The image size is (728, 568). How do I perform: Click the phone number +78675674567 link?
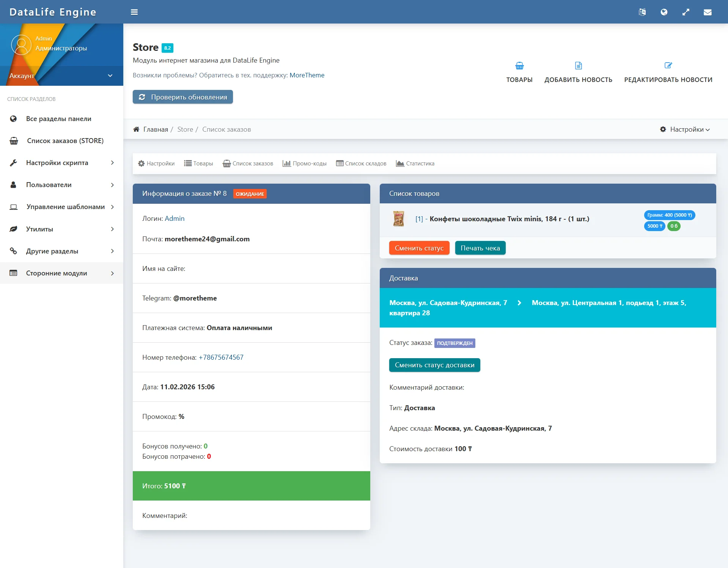221,357
